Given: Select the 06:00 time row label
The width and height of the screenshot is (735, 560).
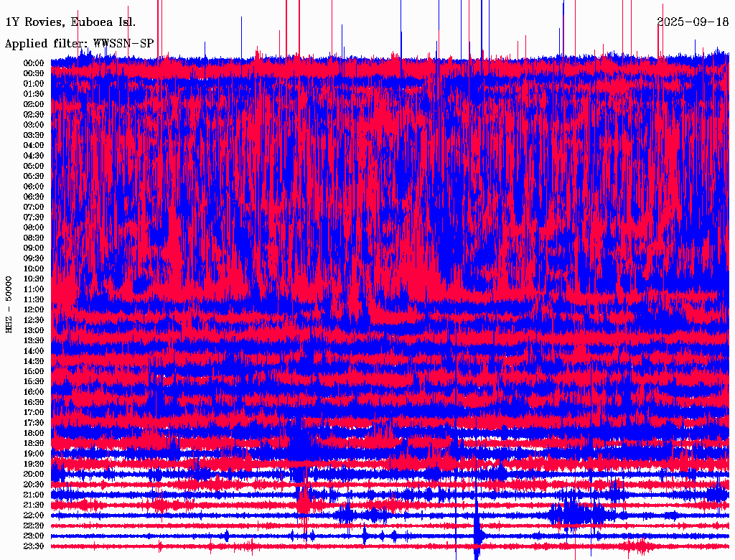Looking at the screenshot, I should click(x=34, y=187).
